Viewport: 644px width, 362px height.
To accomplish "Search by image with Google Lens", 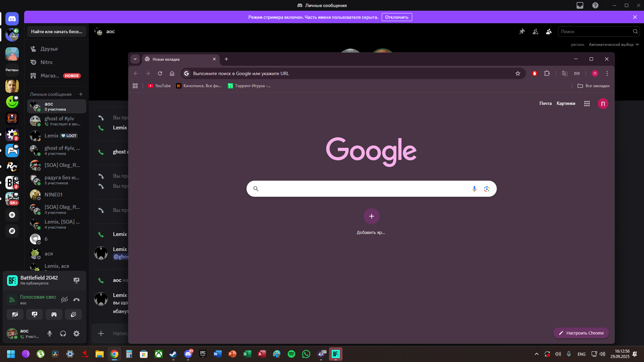I will pyautogui.click(x=487, y=189).
